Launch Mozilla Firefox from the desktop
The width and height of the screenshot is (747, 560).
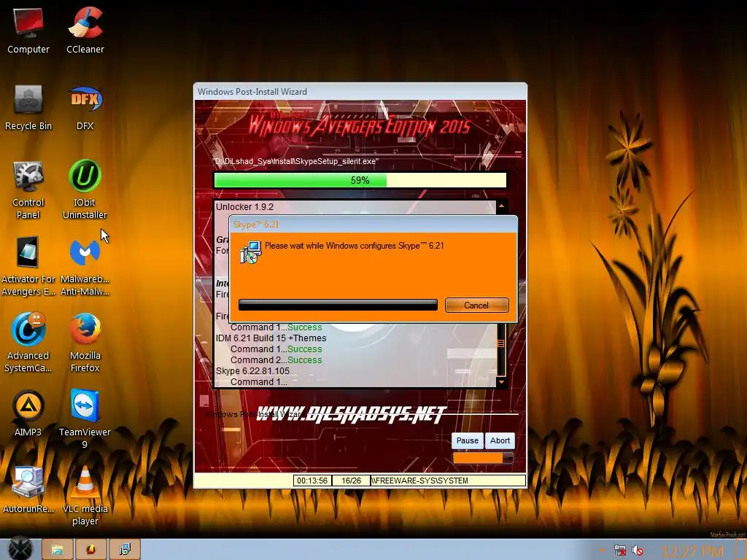(85, 343)
